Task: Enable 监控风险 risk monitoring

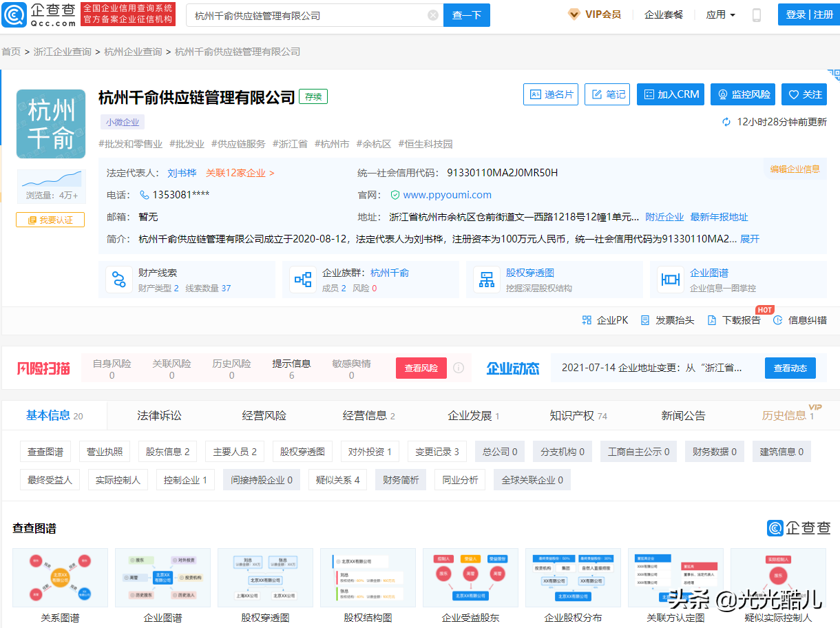Action: click(744, 94)
